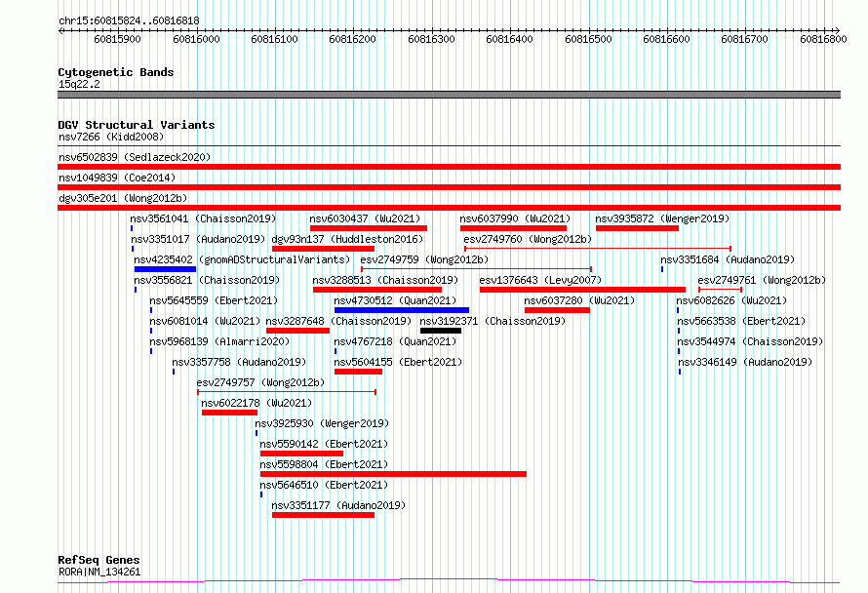Screen dimensions: 868x593
Task: Select the red bar under nsv5590142
Action: (301, 454)
